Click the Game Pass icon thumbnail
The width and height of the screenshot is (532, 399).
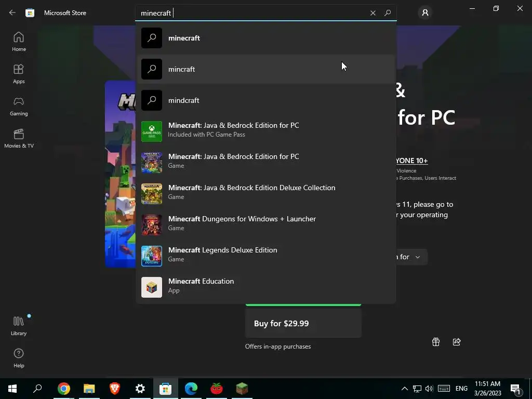(x=152, y=131)
